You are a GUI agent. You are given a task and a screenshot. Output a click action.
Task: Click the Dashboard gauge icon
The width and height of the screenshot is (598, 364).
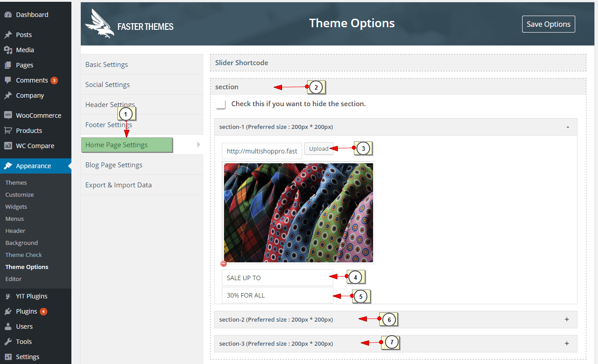pyautogui.click(x=8, y=15)
